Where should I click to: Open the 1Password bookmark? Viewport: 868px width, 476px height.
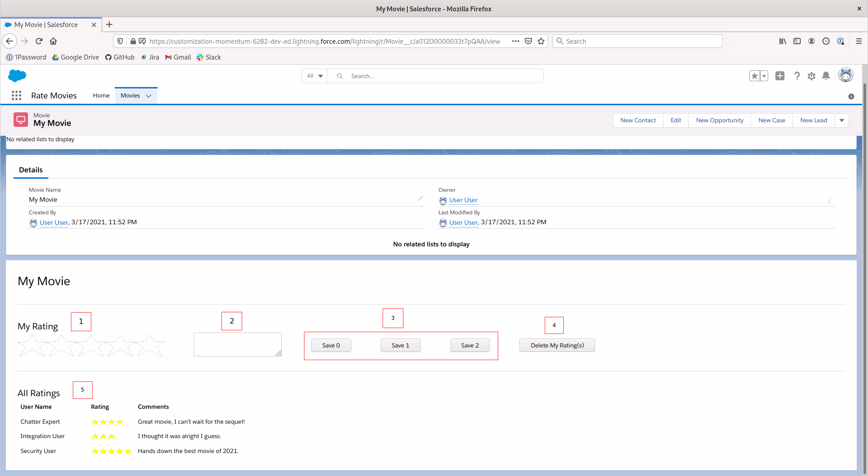click(x=26, y=57)
